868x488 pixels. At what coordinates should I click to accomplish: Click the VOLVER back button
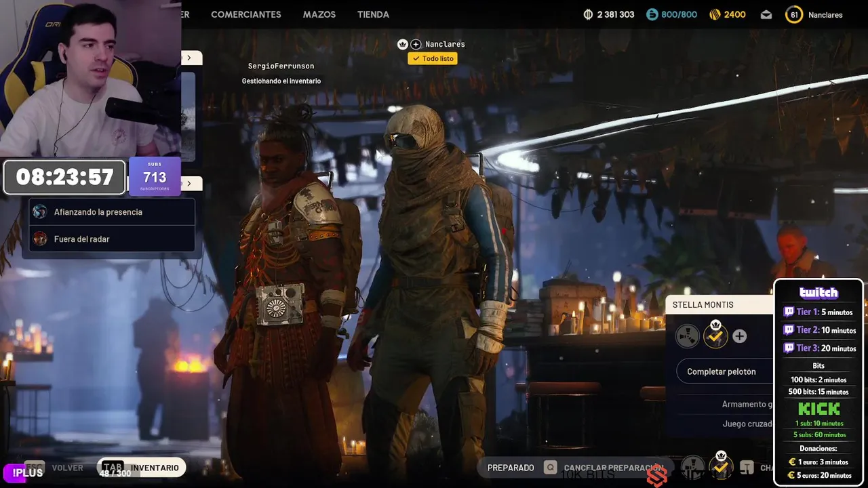point(67,468)
